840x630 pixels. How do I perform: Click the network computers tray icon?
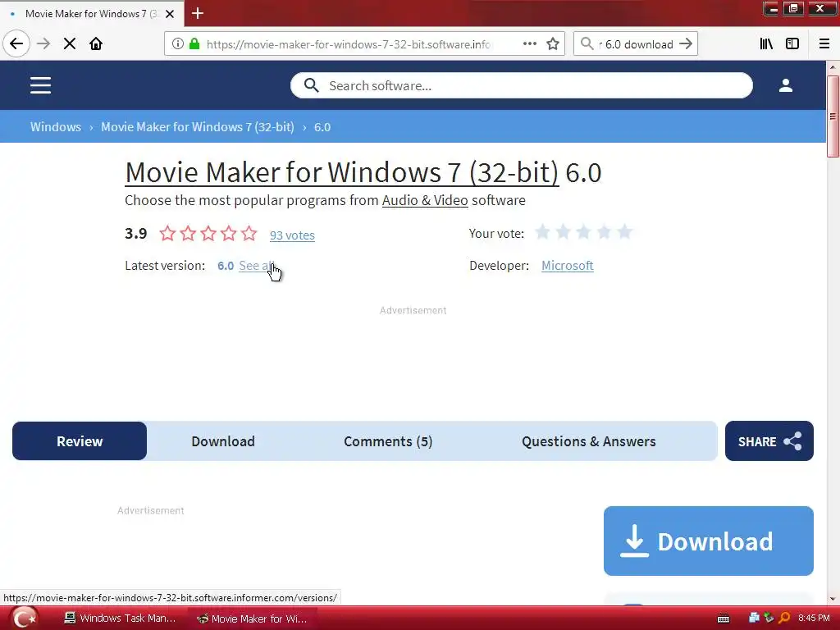pyautogui.click(x=755, y=619)
